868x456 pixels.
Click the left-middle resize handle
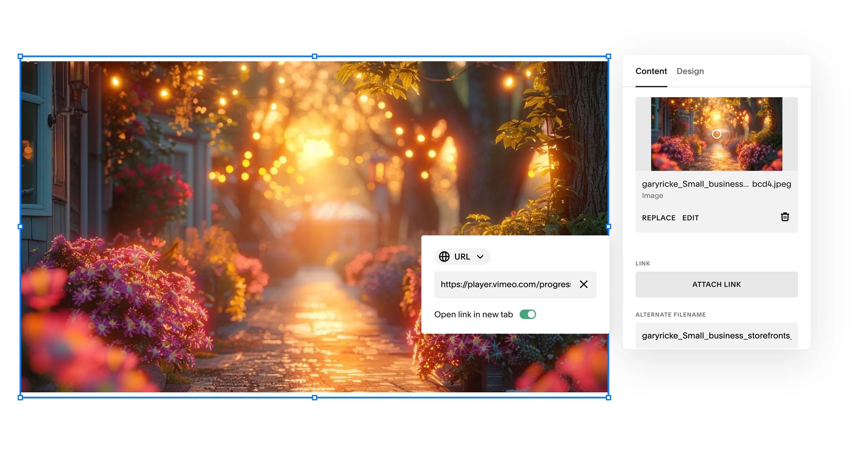[20, 227]
